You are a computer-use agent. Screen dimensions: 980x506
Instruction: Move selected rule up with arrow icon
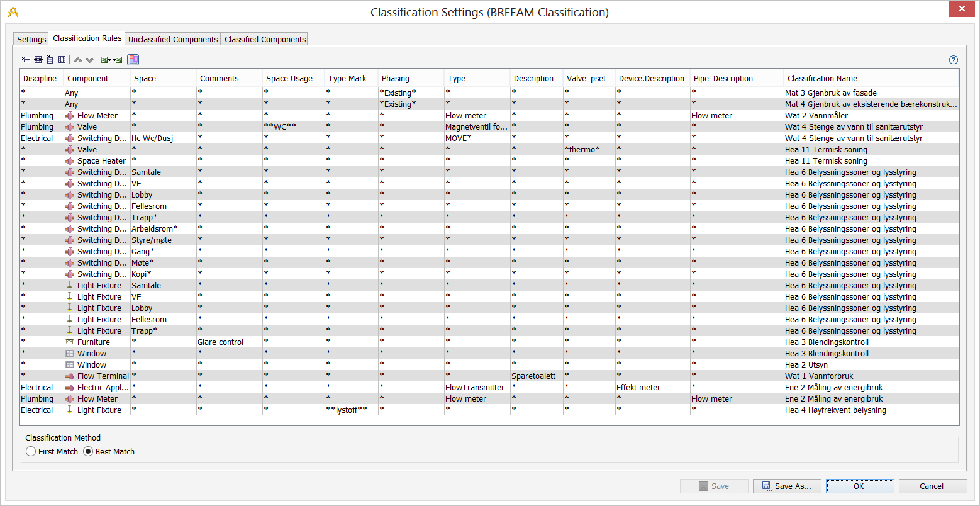77,60
